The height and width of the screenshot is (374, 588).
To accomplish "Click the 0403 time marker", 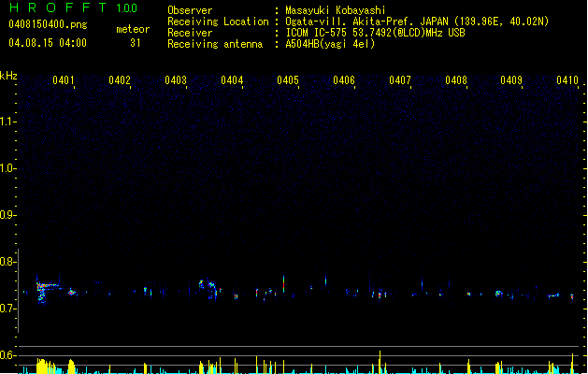I will (176, 79).
